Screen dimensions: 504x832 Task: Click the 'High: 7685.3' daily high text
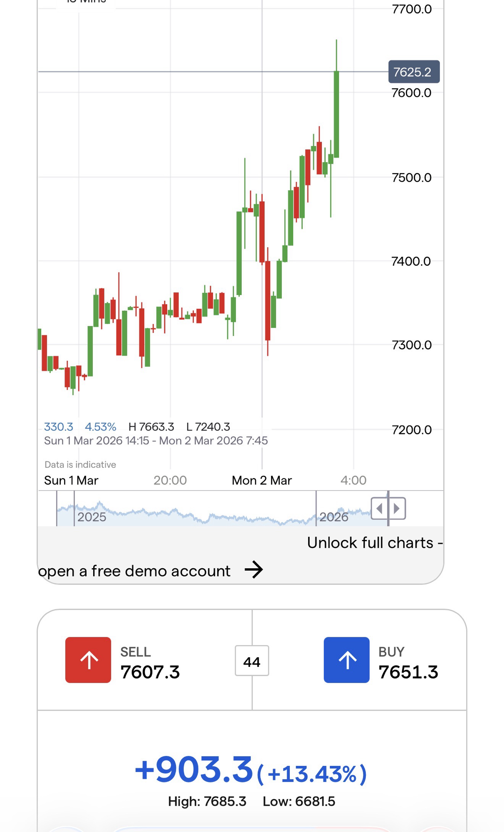pos(207,801)
